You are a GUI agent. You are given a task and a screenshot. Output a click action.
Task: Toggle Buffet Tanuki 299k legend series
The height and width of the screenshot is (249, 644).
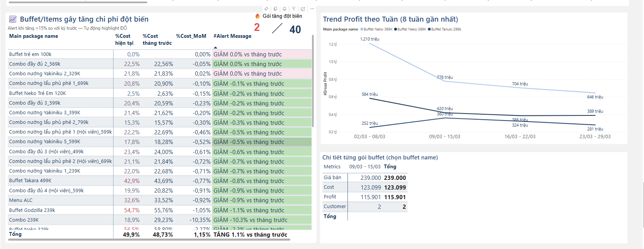(x=444, y=29)
